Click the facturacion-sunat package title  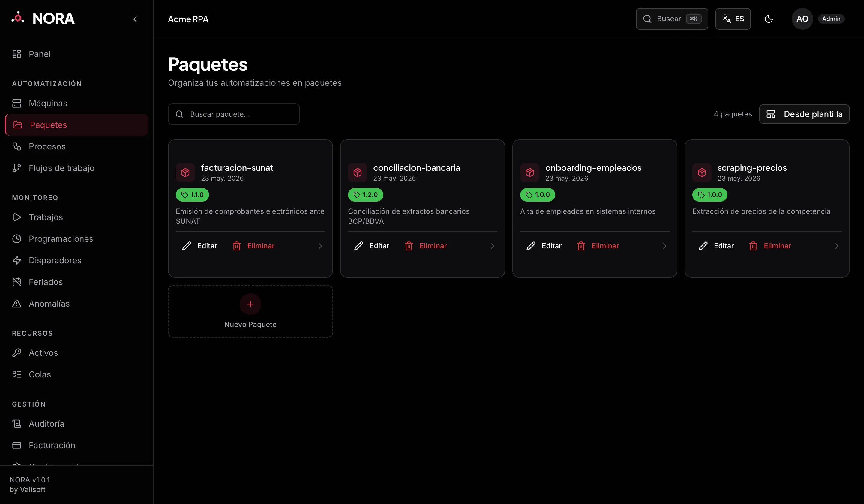pos(237,168)
